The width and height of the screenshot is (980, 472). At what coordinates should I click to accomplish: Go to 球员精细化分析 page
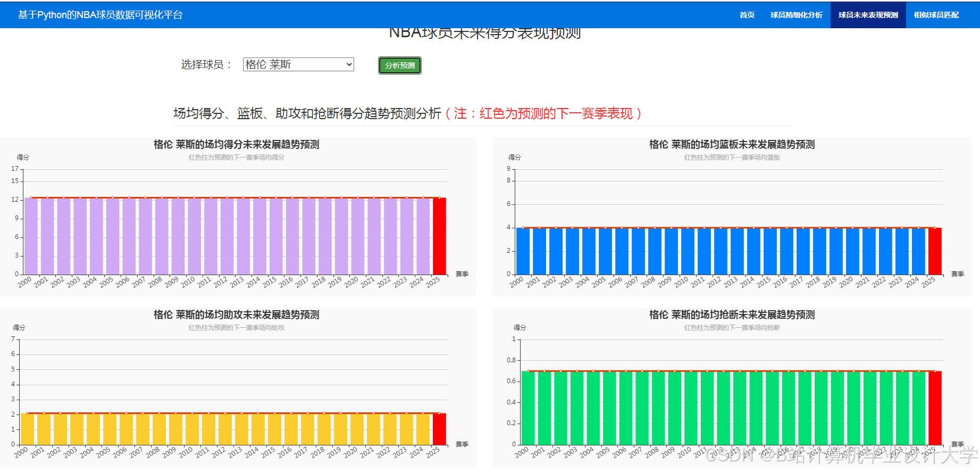point(796,15)
